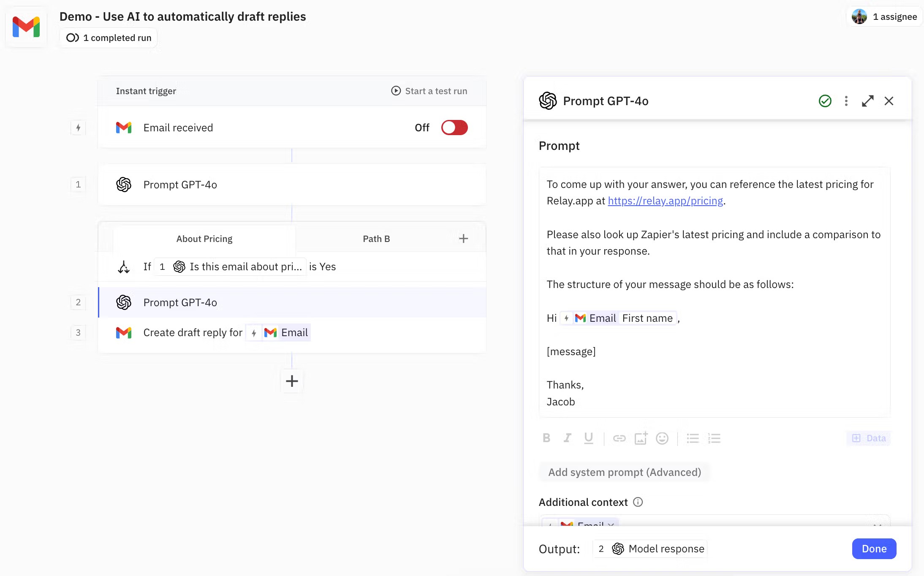Click step number 1 badge

tap(78, 185)
